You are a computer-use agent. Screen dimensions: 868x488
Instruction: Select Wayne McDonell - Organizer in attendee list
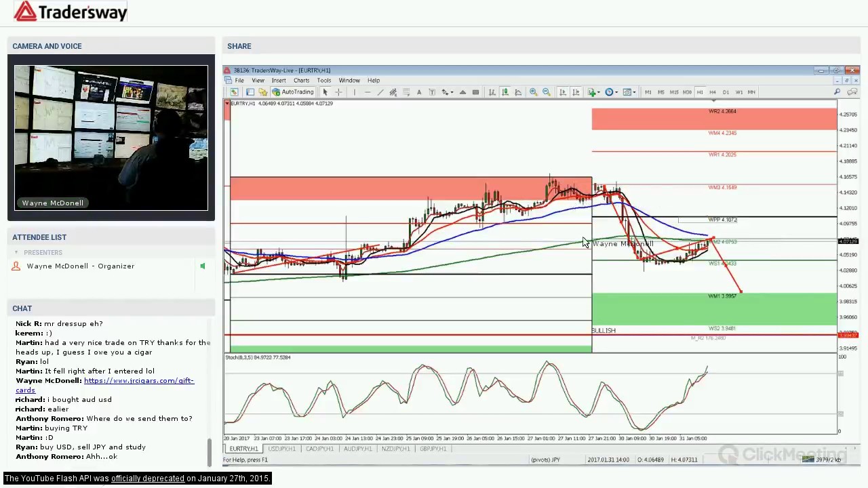[x=80, y=266]
